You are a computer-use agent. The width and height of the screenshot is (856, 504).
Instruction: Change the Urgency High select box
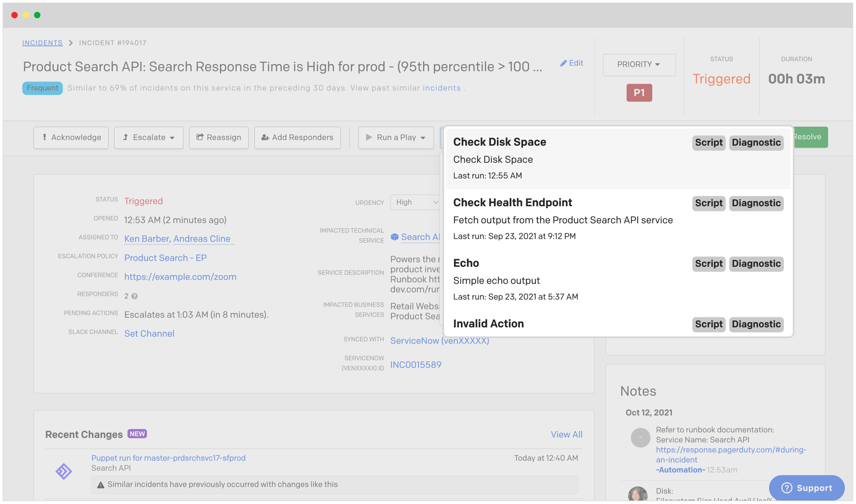pyautogui.click(x=415, y=202)
